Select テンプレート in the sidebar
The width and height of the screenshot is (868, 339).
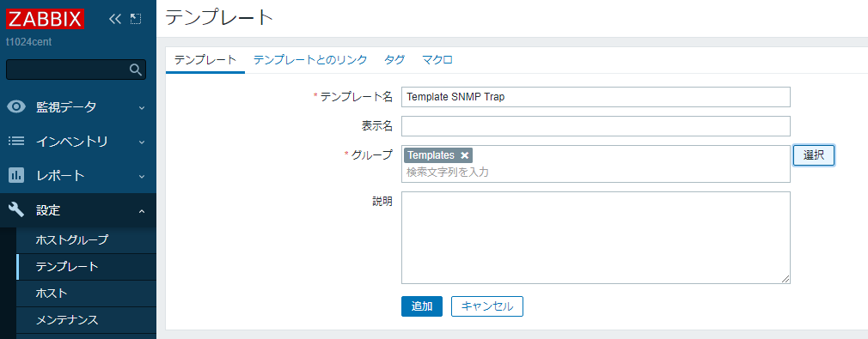pos(86,267)
